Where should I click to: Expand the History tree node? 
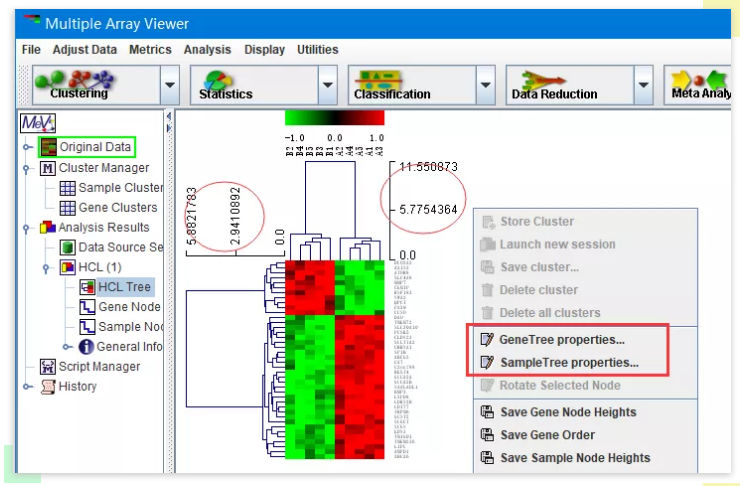(27, 387)
